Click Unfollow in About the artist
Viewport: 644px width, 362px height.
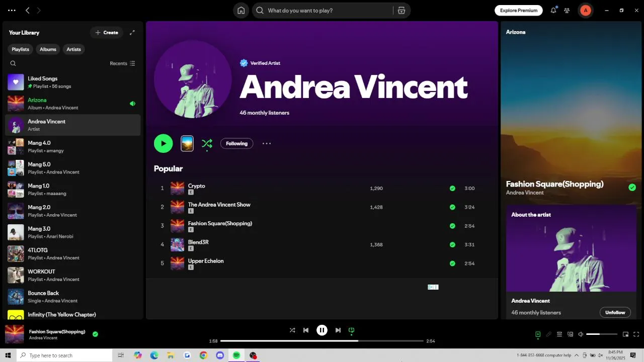click(615, 312)
